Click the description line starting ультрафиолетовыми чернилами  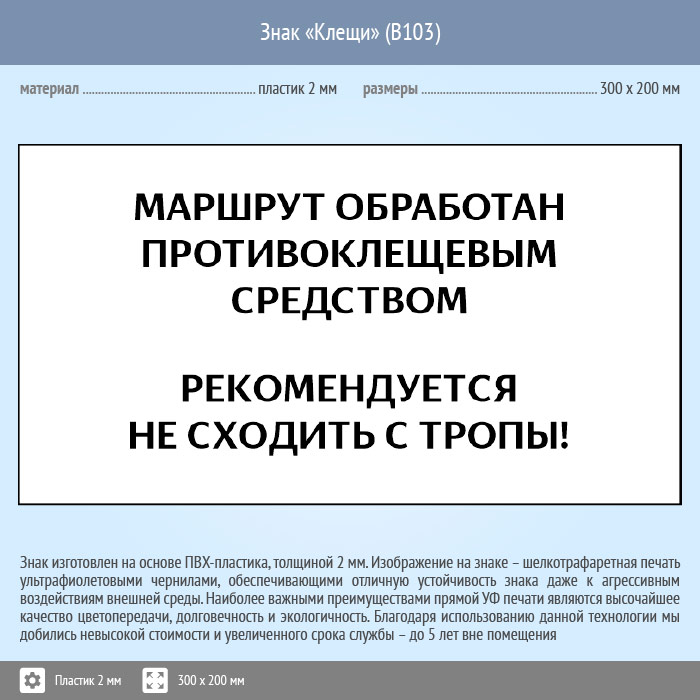[x=349, y=580]
